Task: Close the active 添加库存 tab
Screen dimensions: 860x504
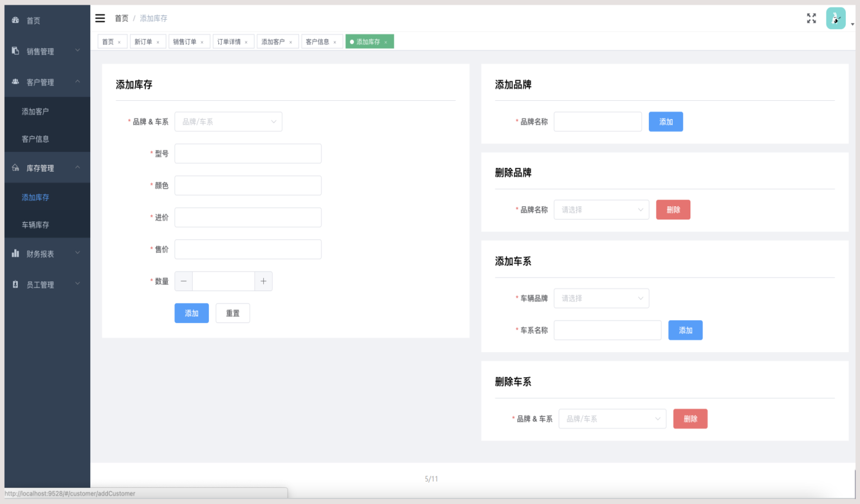Action: tap(386, 42)
